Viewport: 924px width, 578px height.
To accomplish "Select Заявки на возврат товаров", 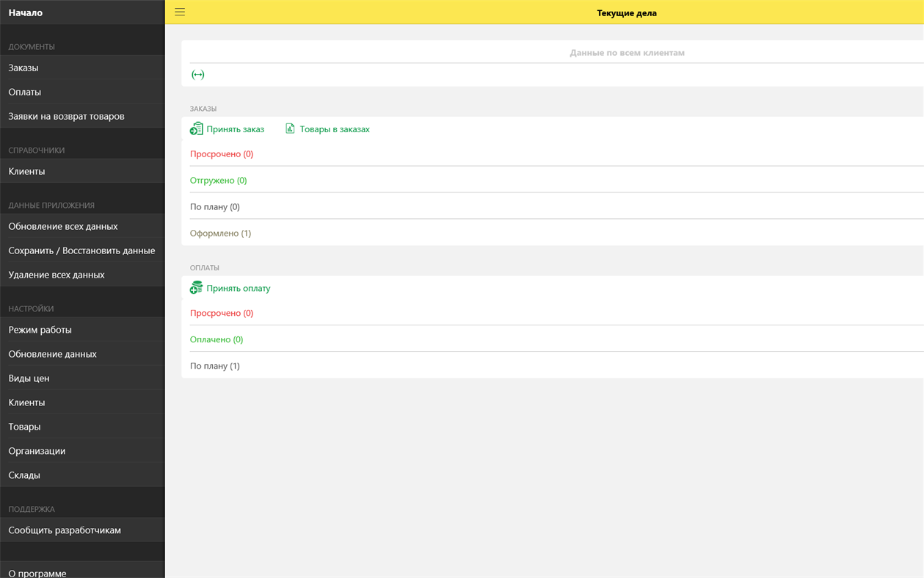I will pyautogui.click(x=66, y=115).
